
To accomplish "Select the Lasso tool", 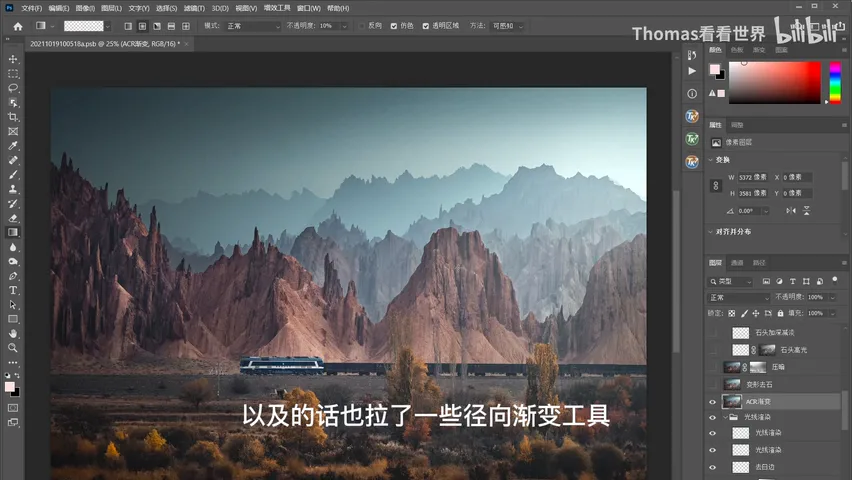I will point(13,88).
